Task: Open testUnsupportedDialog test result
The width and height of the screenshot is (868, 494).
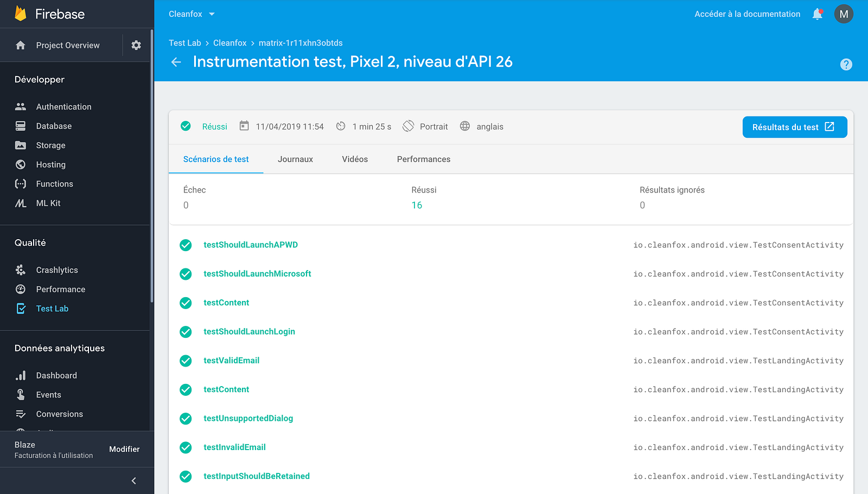Action: tap(248, 418)
